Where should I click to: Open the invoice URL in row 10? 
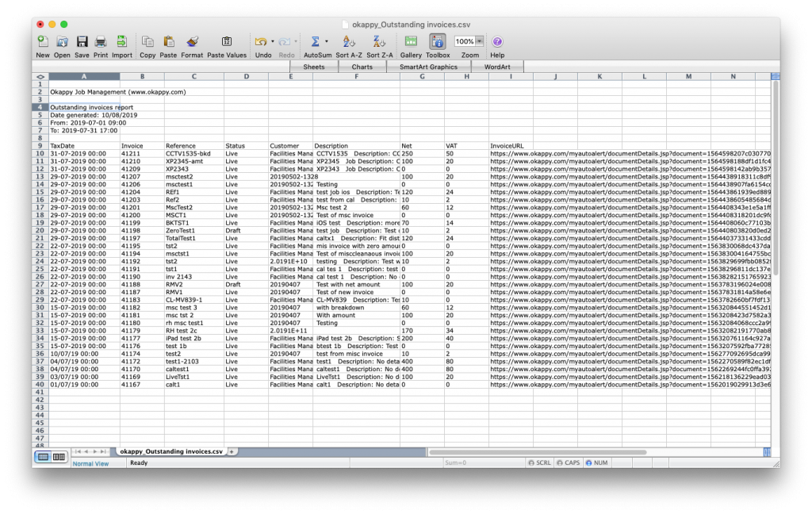tap(630, 154)
